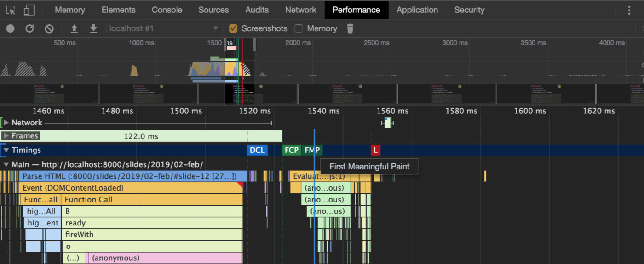This screenshot has height=264, width=644.
Task: Select the DCL timing marker
Action: pos(257,150)
